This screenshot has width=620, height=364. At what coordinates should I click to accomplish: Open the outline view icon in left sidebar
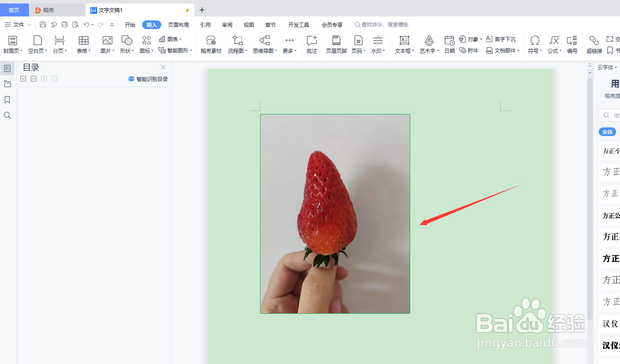pos(7,68)
